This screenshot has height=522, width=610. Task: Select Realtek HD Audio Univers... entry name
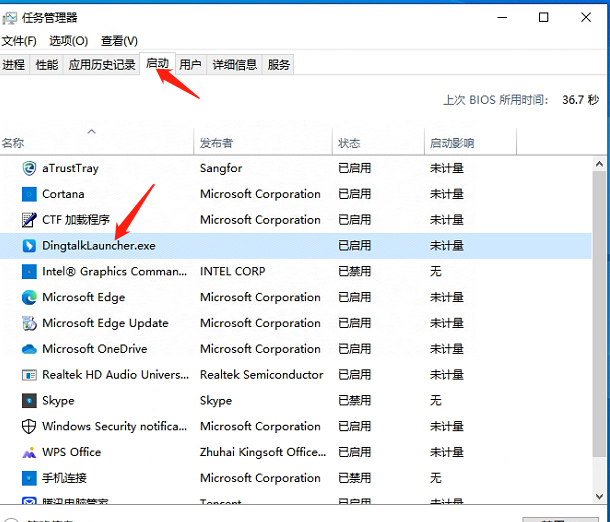[116, 375]
